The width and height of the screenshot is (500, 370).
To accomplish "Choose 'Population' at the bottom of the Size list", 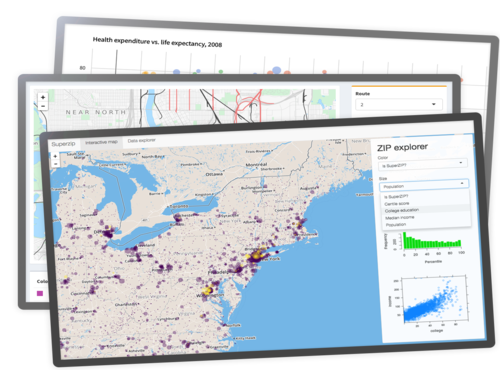I will click(396, 225).
